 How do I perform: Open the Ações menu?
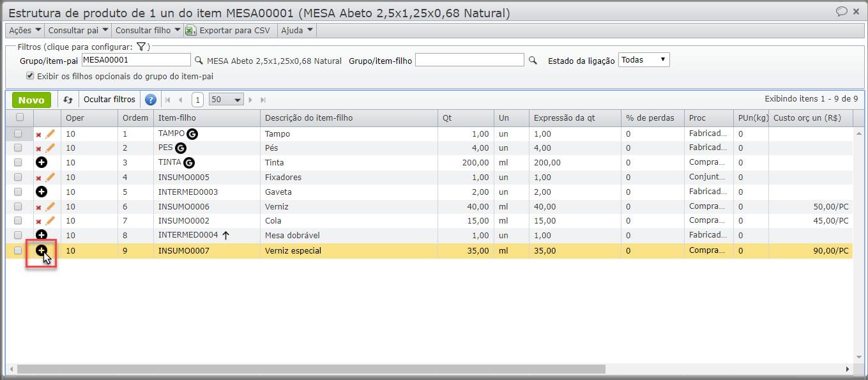pyautogui.click(x=25, y=30)
